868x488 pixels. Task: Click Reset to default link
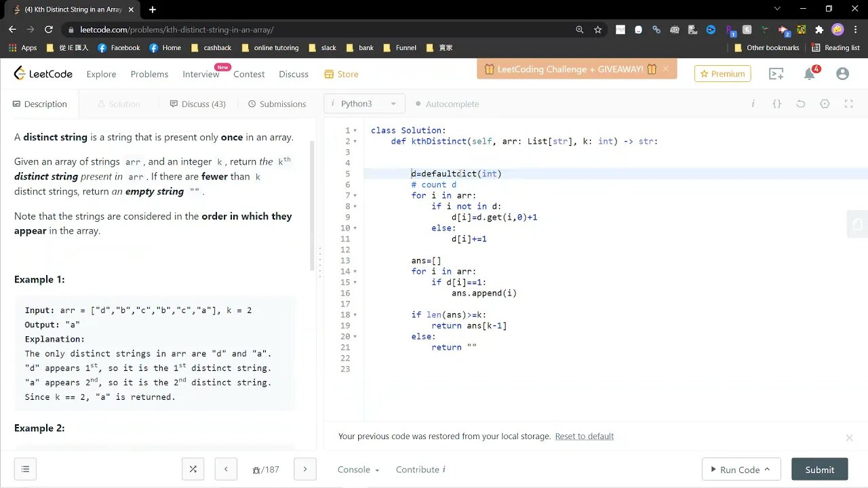coord(584,436)
